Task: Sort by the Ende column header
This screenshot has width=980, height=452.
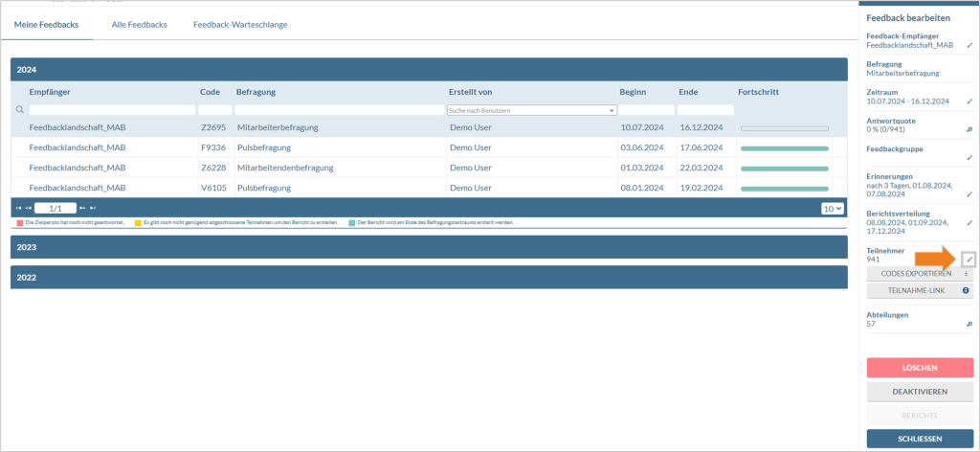Action: (x=688, y=93)
